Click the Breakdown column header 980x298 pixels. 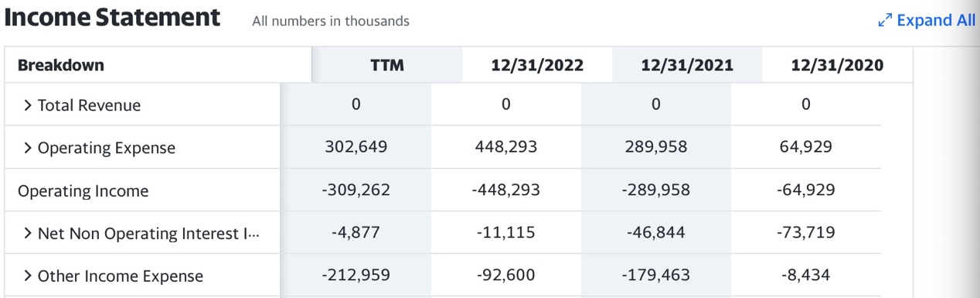tap(61, 65)
